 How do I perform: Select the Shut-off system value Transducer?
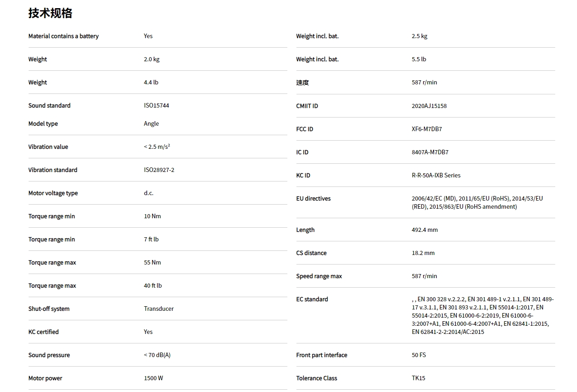click(x=158, y=309)
